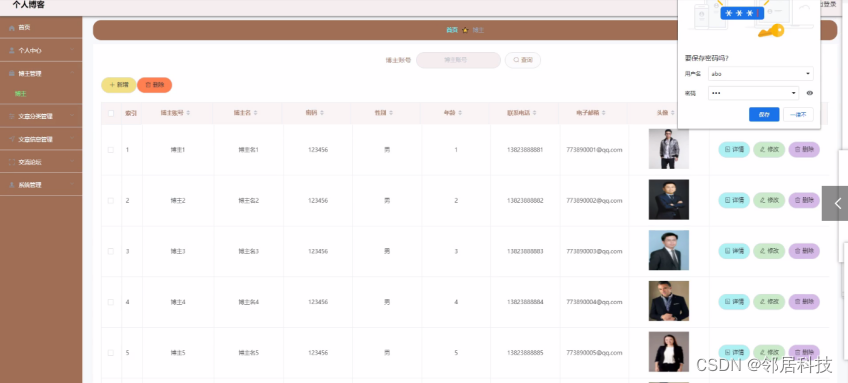Click the 保存 button in password prompt

[x=764, y=115]
